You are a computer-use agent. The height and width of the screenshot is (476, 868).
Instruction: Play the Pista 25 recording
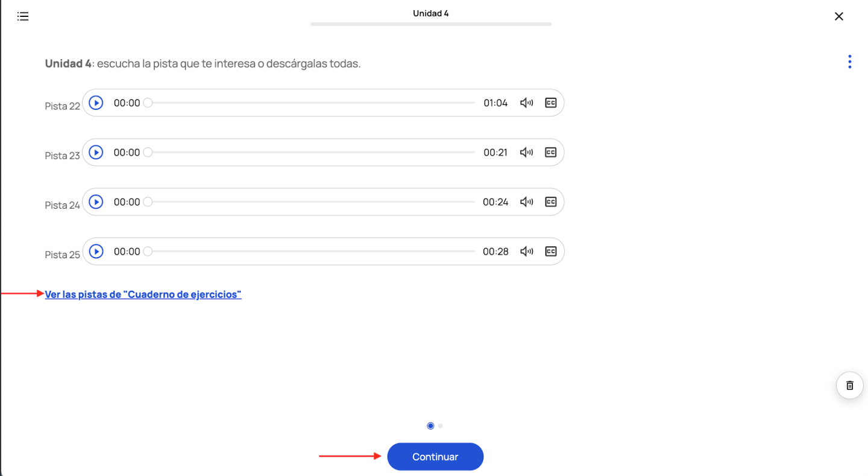96,252
